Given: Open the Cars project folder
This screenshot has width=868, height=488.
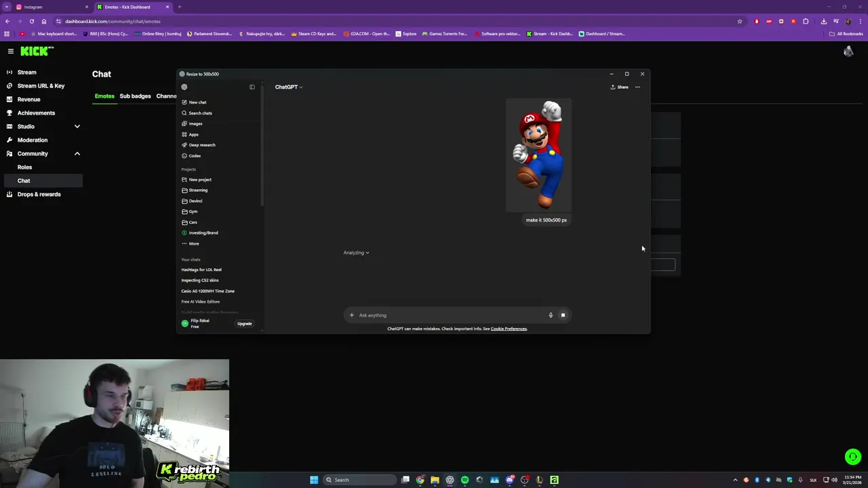Looking at the screenshot, I should coord(190,222).
